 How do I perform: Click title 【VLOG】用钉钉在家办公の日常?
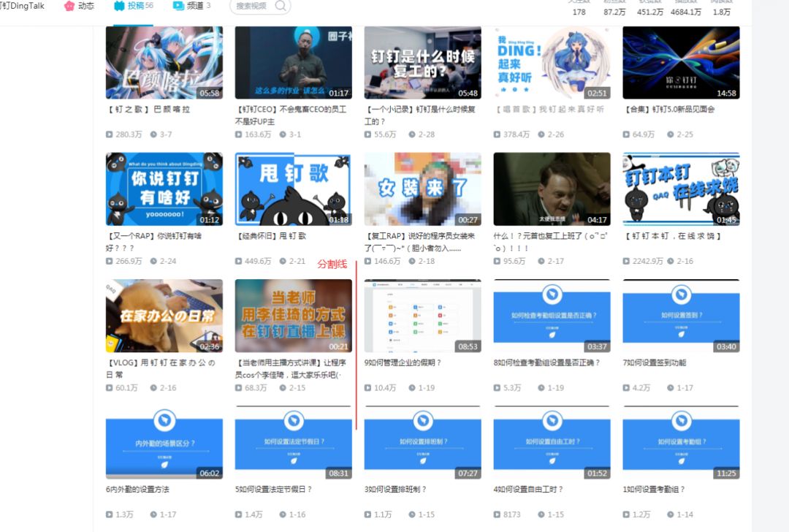161,368
